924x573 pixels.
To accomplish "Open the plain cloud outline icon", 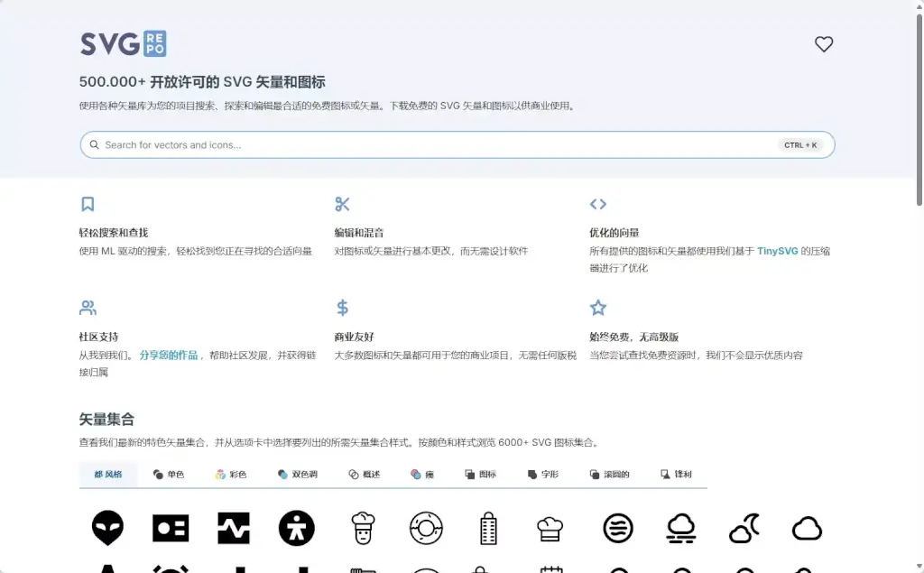I will pos(807,529).
